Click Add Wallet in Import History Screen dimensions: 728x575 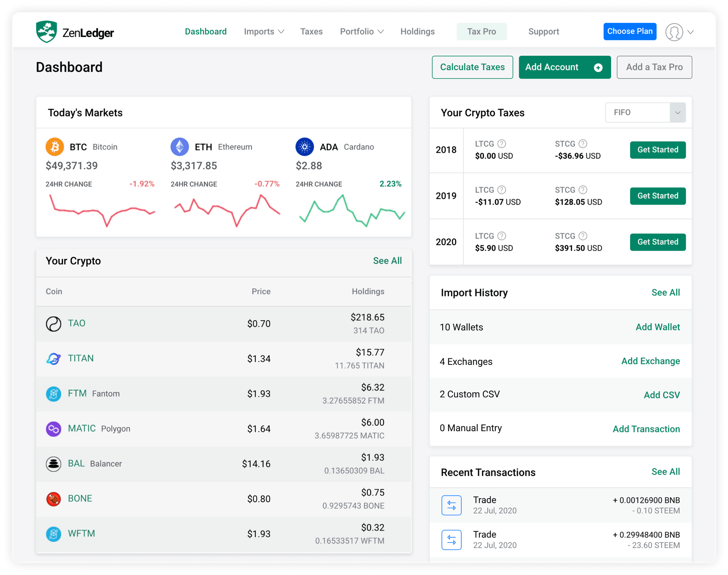coord(658,327)
